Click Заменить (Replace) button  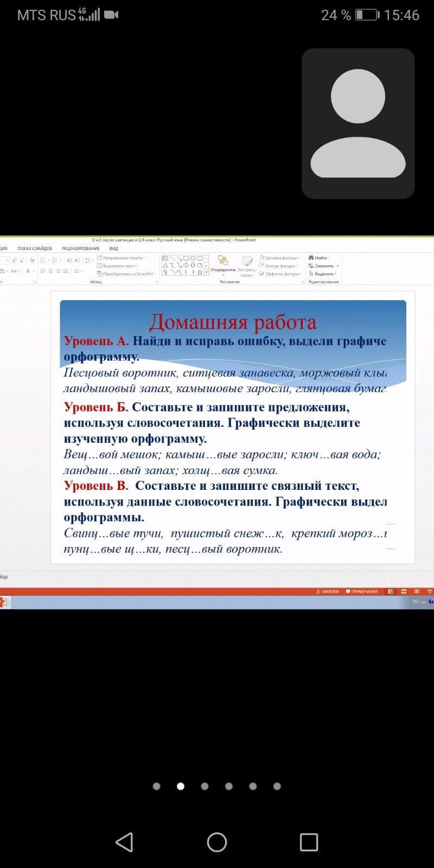324,266
